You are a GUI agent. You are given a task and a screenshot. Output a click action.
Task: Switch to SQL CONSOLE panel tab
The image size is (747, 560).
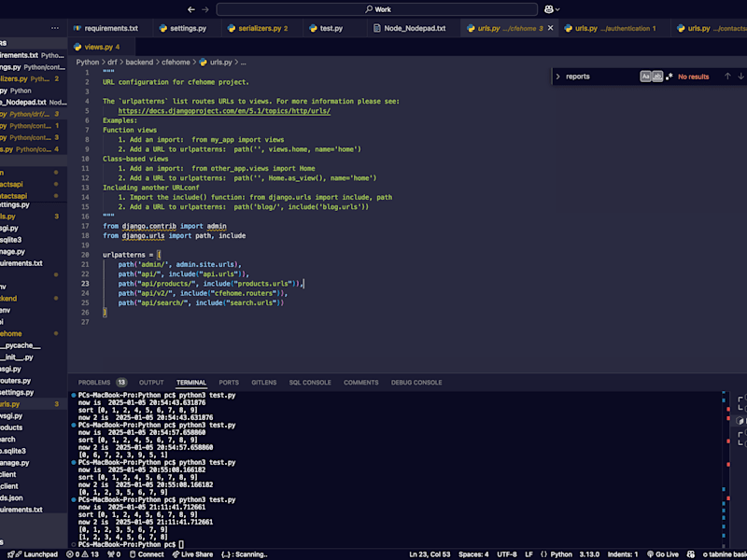click(310, 383)
